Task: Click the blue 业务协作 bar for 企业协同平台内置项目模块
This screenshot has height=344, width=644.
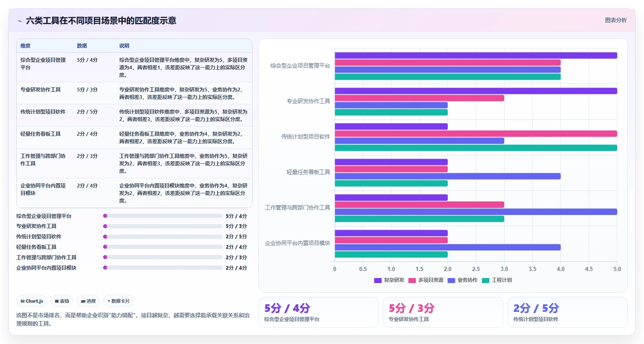Action: point(448,247)
